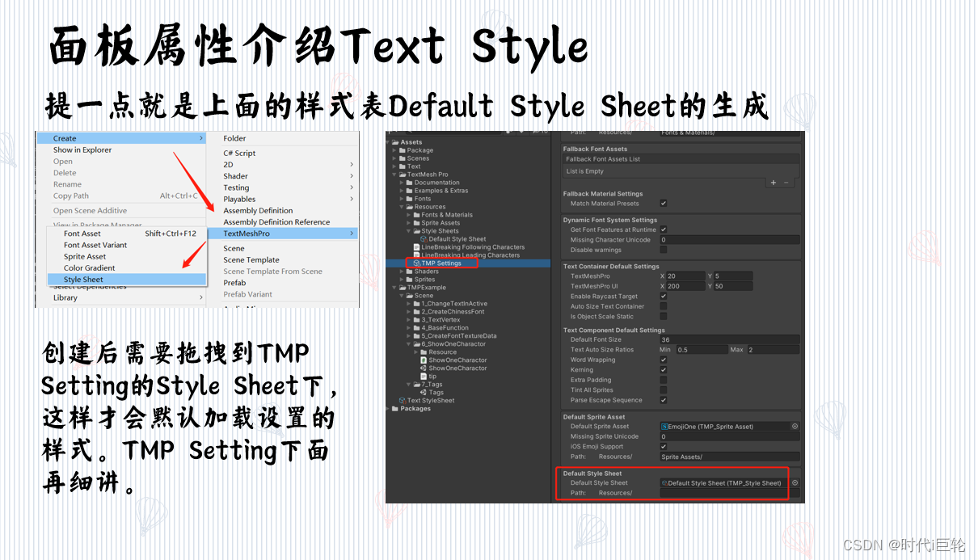Click the 3_TextVertex folder icon
Image resolution: width=978 pixels, height=560 pixels.
(x=416, y=320)
